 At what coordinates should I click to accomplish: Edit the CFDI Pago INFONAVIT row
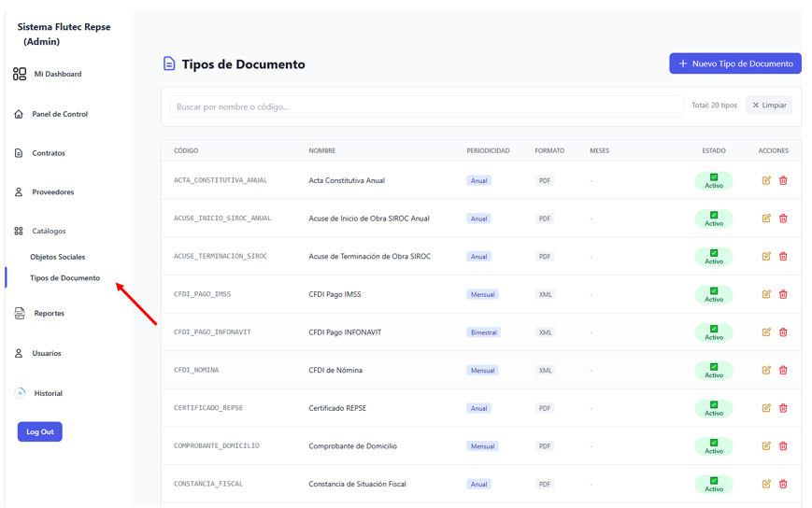click(766, 332)
